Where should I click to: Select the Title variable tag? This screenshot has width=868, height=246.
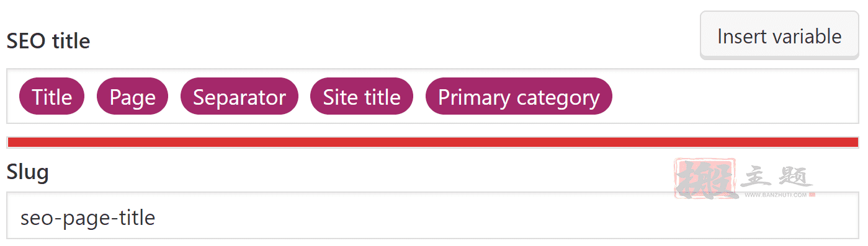click(x=52, y=97)
